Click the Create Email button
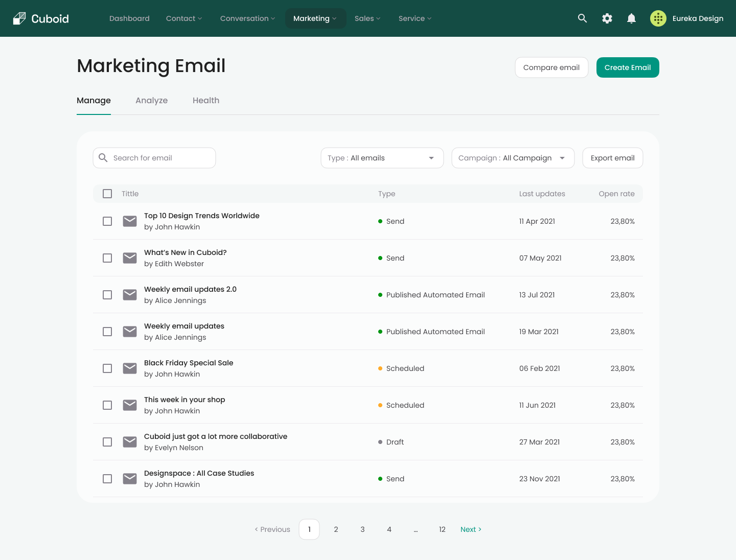Viewport: 736px width, 560px height. [628, 67]
